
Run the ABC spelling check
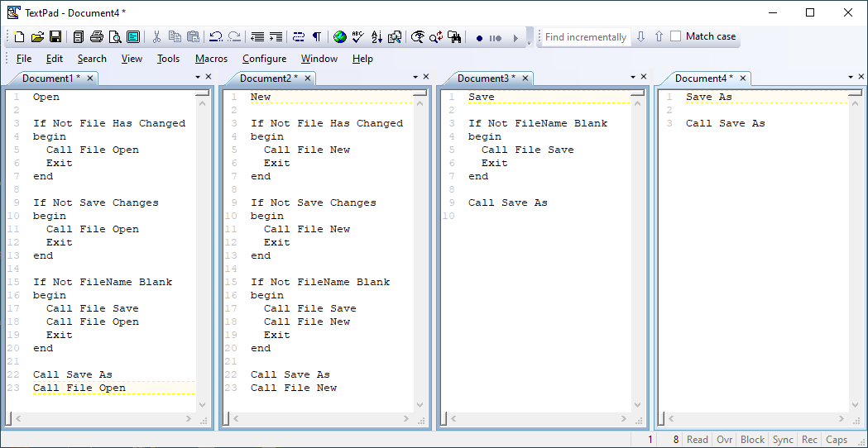pos(358,37)
